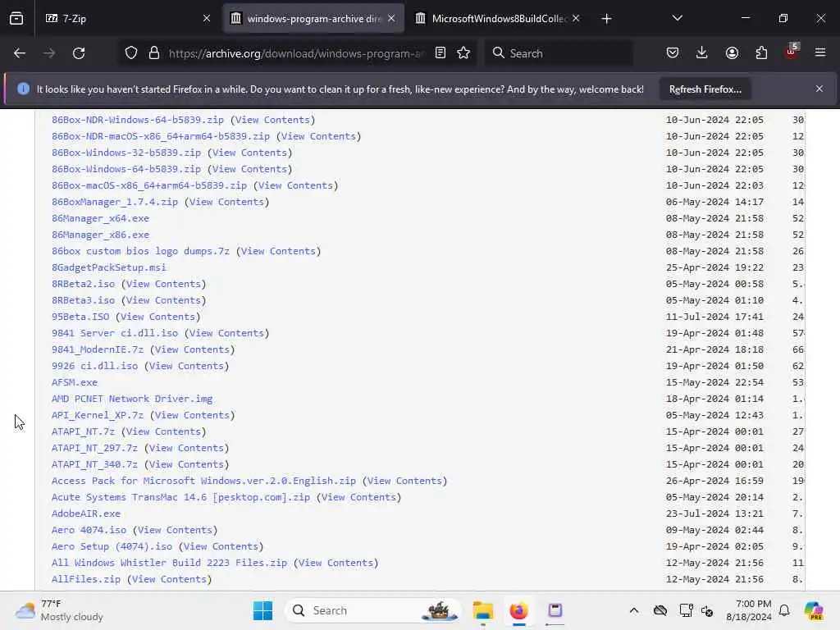Download AdobeAIR.exe

[x=85, y=514]
